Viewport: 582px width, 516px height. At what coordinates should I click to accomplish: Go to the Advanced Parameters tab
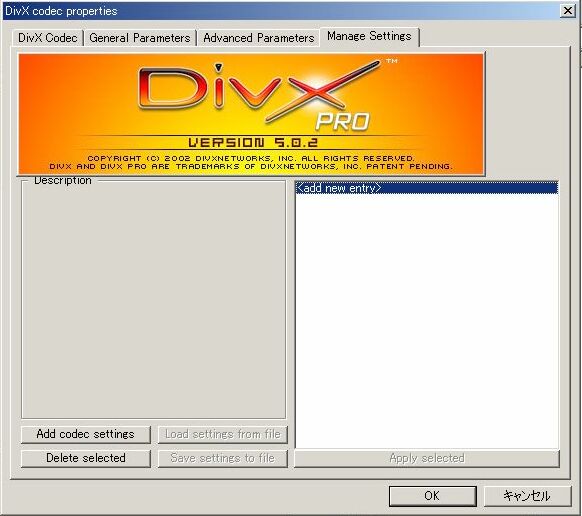tap(258, 38)
